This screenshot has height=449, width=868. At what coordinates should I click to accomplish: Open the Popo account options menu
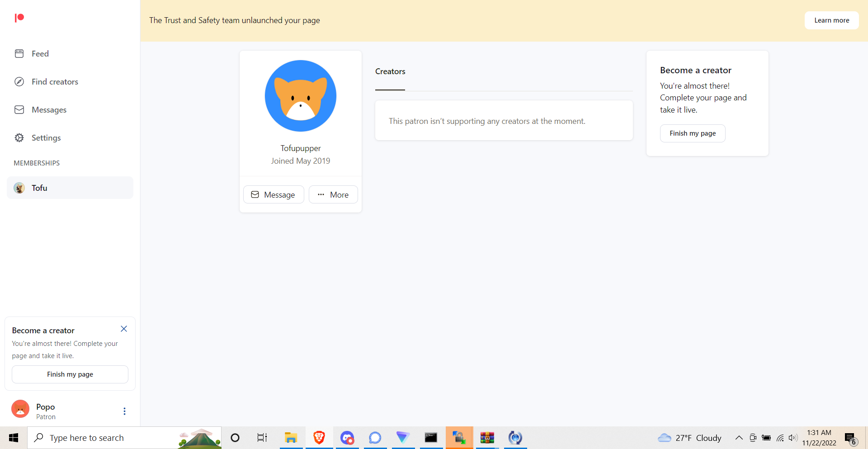point(124,411)
